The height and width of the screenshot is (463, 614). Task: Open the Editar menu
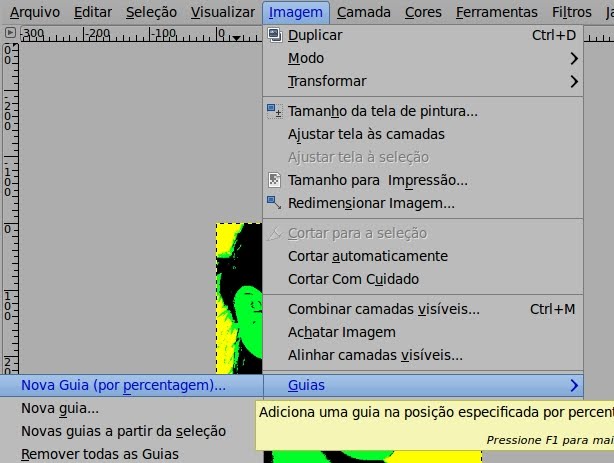click(x=93, y=13)
